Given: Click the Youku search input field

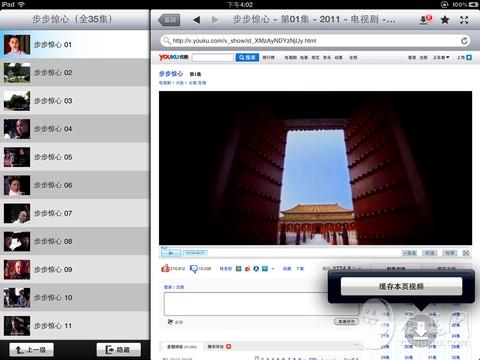Looking at the screenshot, I should point(213,57).
